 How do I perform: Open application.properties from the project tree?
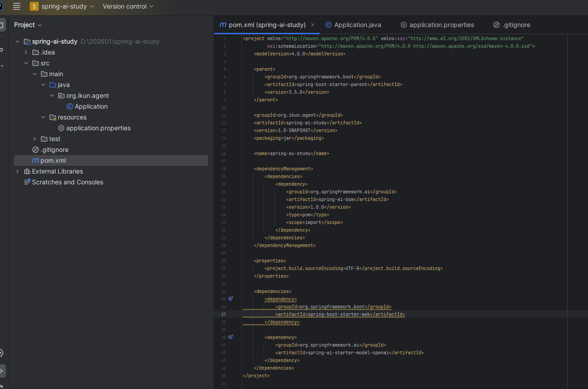tap(98, 128)
